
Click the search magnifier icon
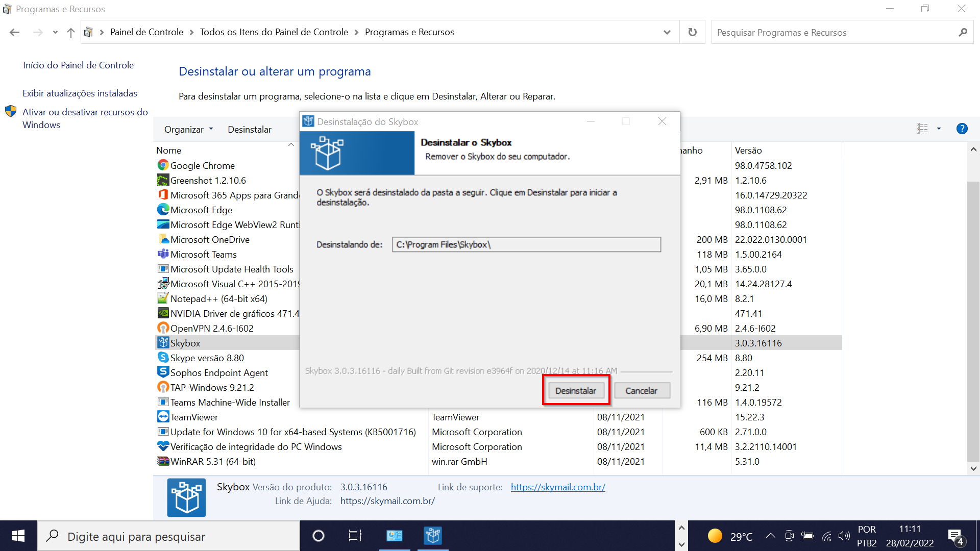pyautogui.click(x=963, y=32)
